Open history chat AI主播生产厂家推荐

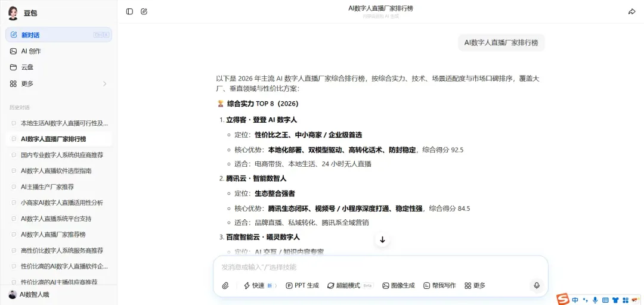(x=58, y=187)
